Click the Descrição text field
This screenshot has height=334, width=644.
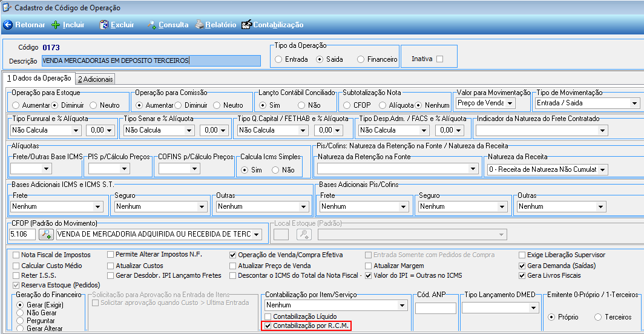coord(151,61)
